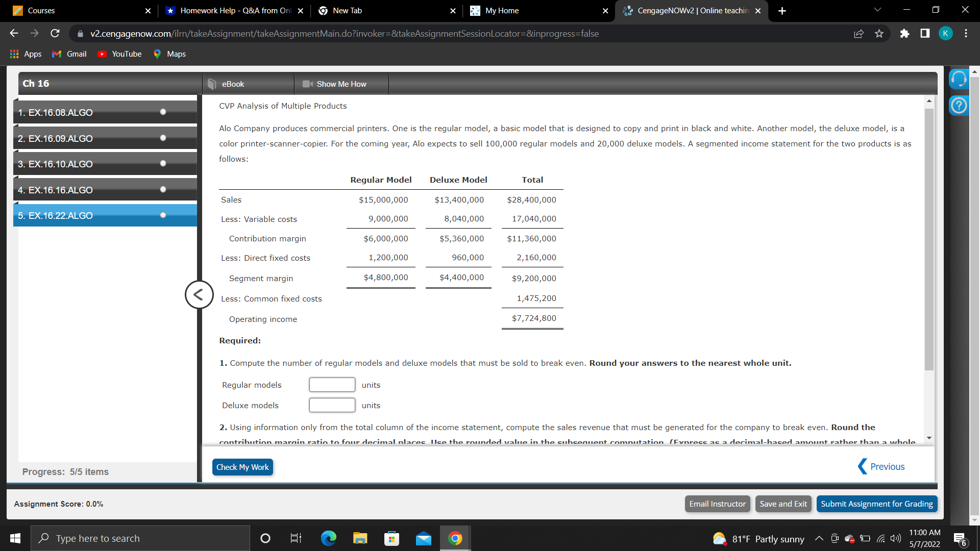Viewport: 980px width, 551px height.
Task: Click the Chrome profile avatar K
Action: [x=945, y=33]
